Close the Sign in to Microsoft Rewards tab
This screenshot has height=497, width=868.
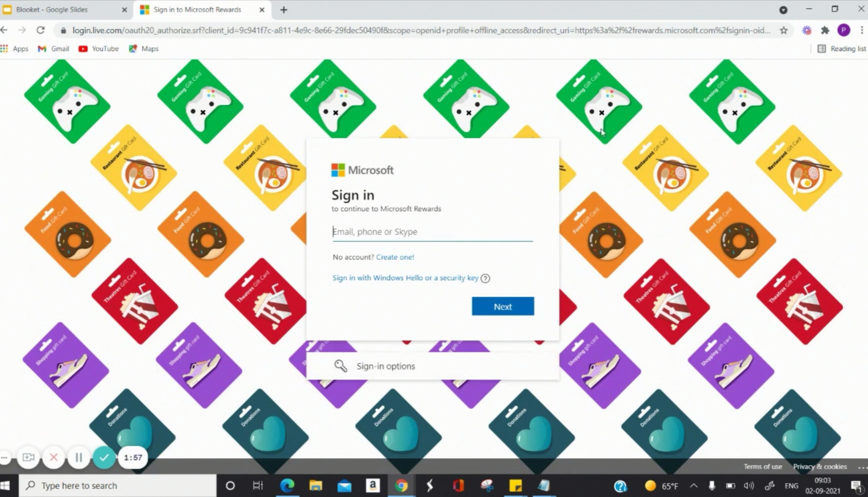[x=262, y=10]
